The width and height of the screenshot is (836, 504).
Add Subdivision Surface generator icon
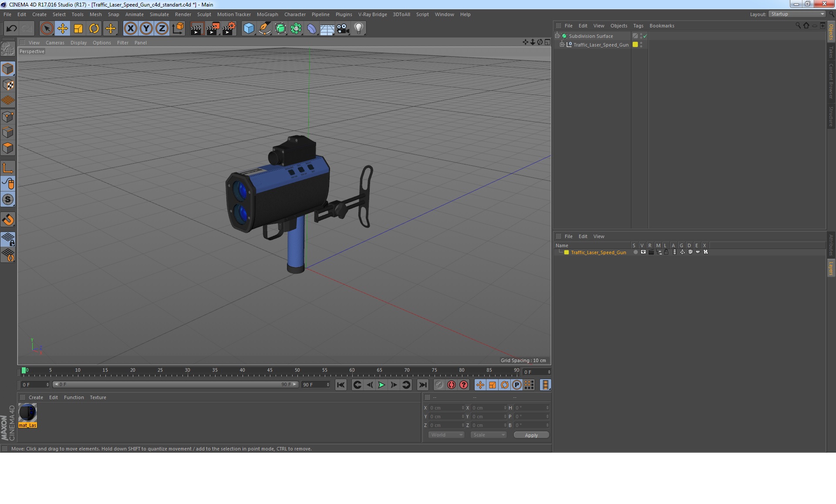[x=280, y=29]
